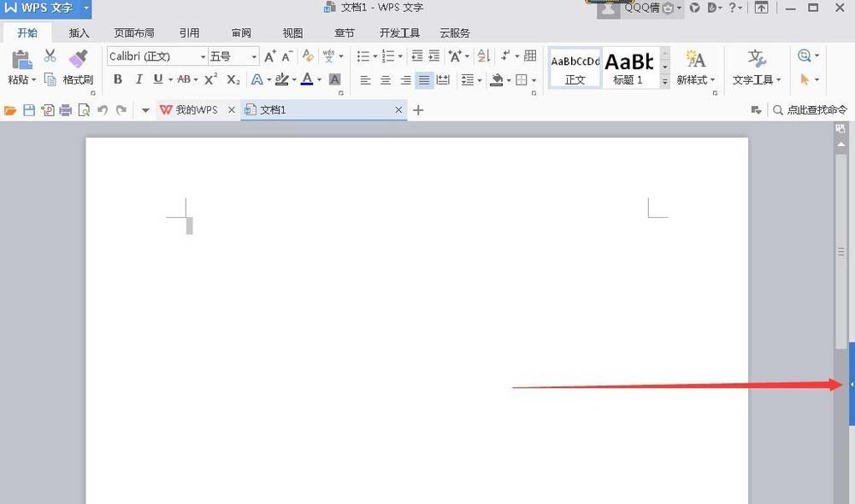Clear formatting eraser icon
The image size is (855, 504).
308,56
